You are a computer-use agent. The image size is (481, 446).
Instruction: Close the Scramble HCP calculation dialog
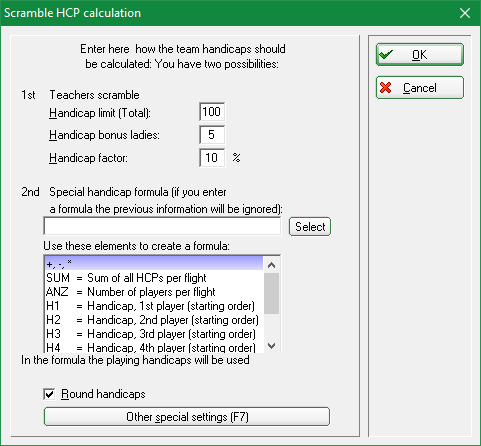pyautogui.click(x=465, y=13)
